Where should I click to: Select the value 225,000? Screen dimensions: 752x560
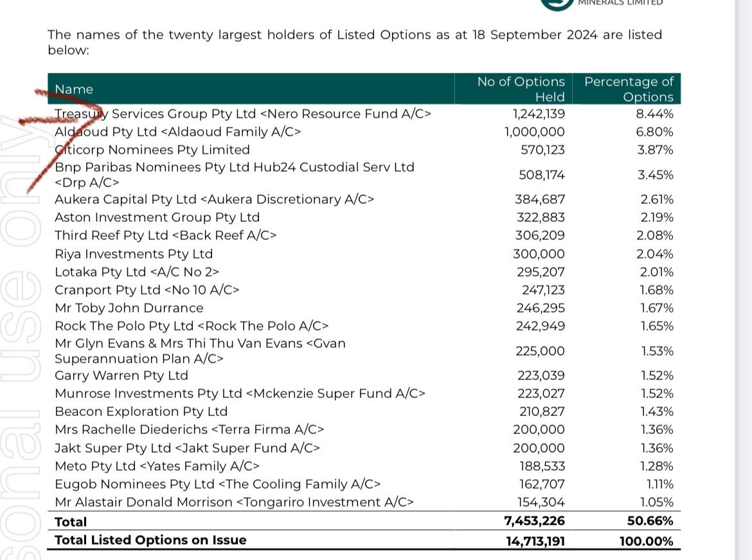(540, 351)
